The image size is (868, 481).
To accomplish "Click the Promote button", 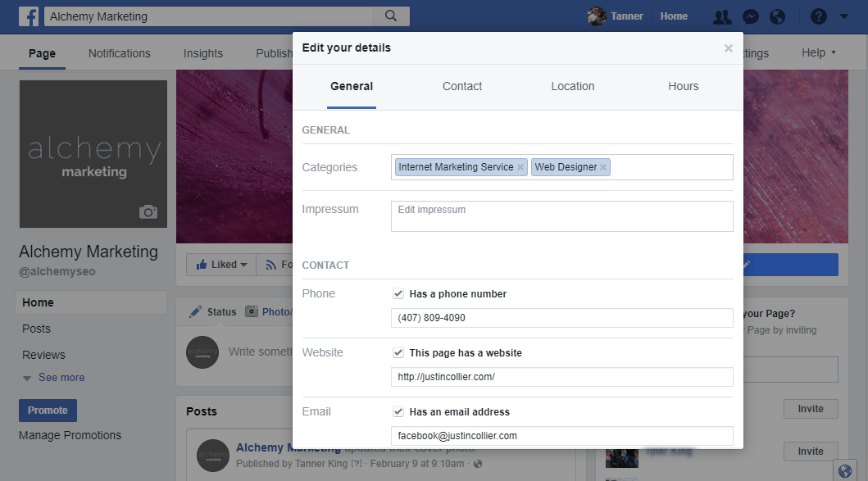I will point(48,411).
